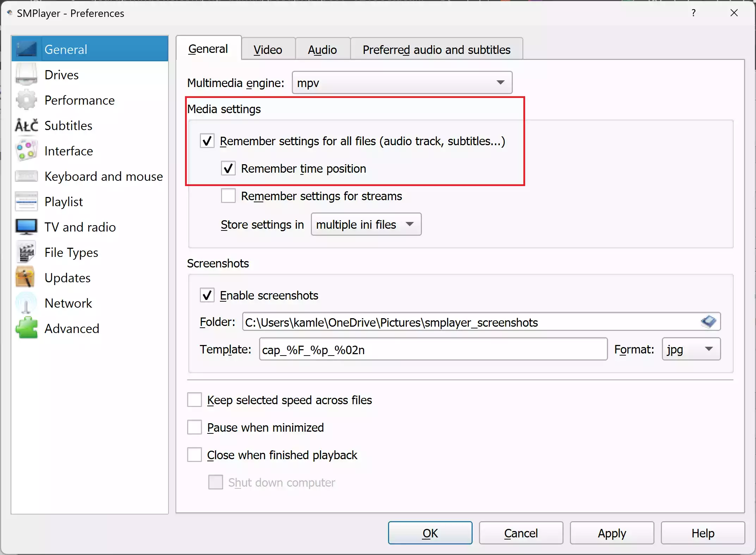Enable Remember settings for streams
Screen dimensions: 756x555
coord(228,196)
